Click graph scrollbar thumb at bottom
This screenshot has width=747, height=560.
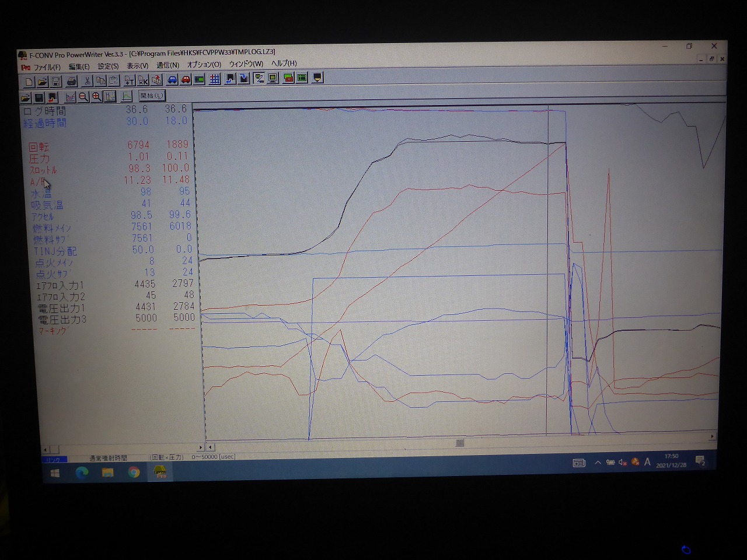[x=460, y=443]
